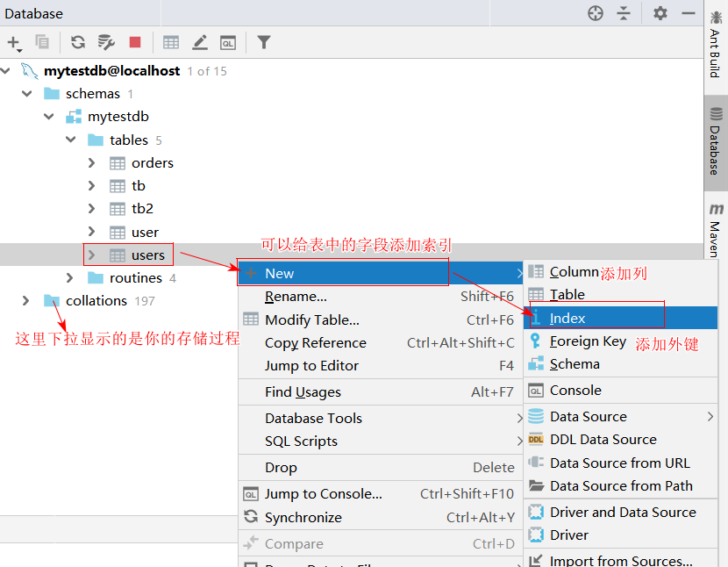728x567 pixels.
Task: Expand the collations folder
Action: (26, 301)
